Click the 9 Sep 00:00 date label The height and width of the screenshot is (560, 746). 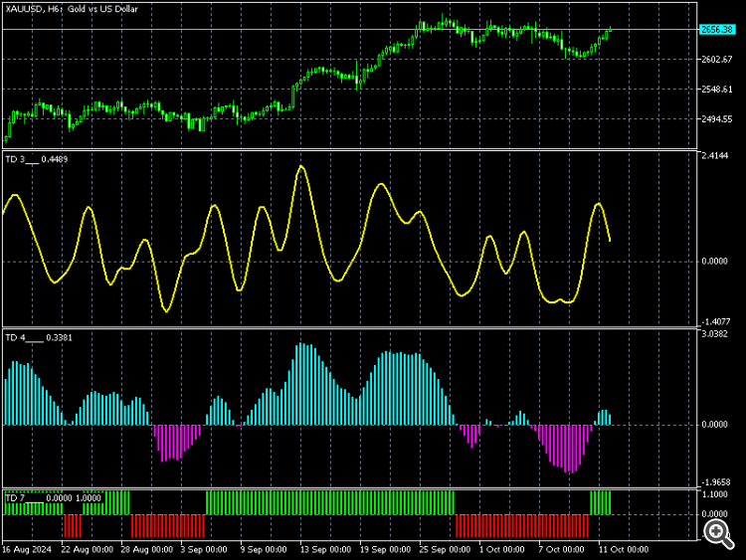(264, 549)
